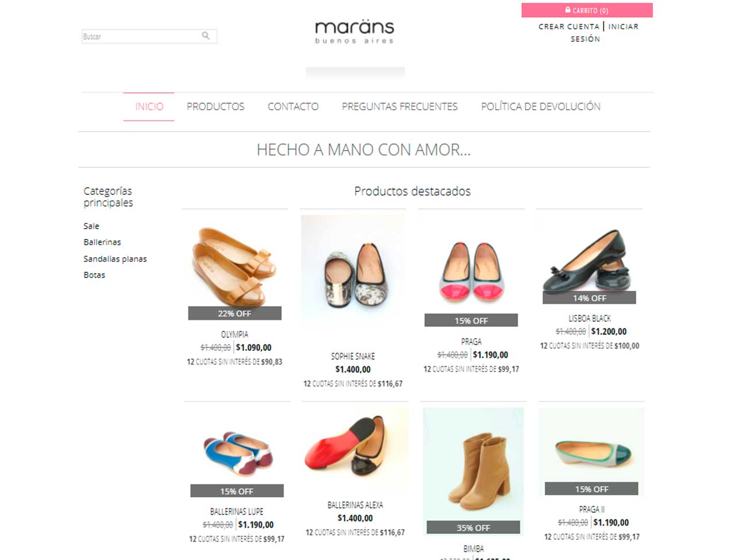
Task: Click the Marans Buenos Aires logo
Action: pyautogui.click(x=355, y=32)
